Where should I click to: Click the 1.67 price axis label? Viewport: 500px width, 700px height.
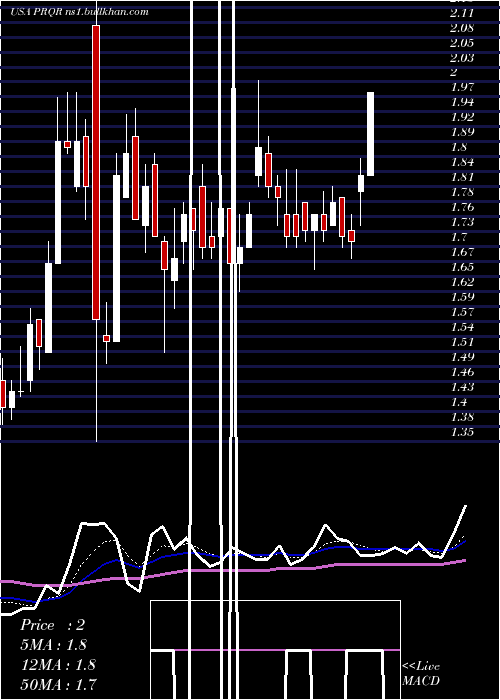click(462, 252)
